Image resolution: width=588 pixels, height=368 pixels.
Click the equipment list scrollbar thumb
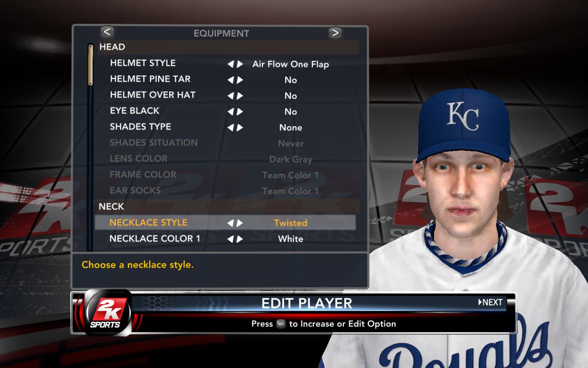(x=90, y=65)
